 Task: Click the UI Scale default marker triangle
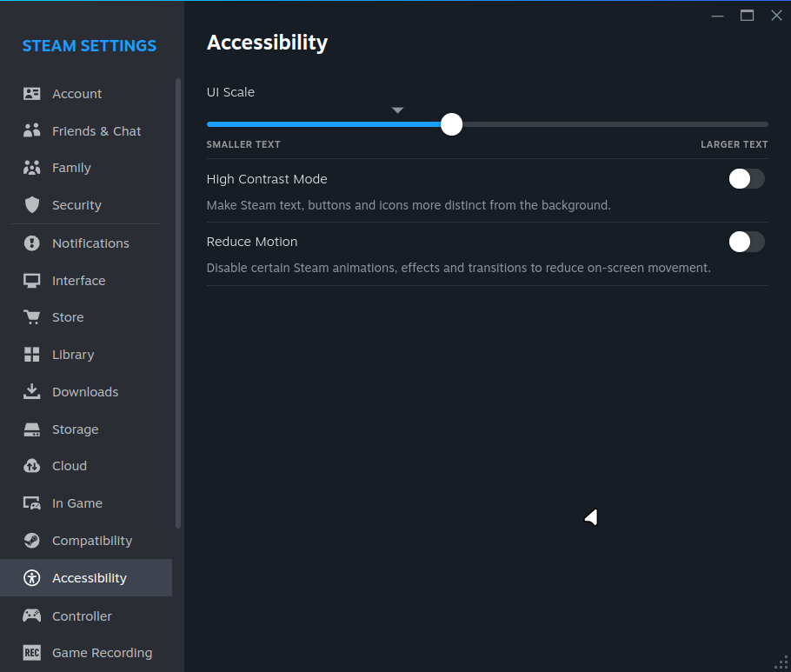coord(397,110)
